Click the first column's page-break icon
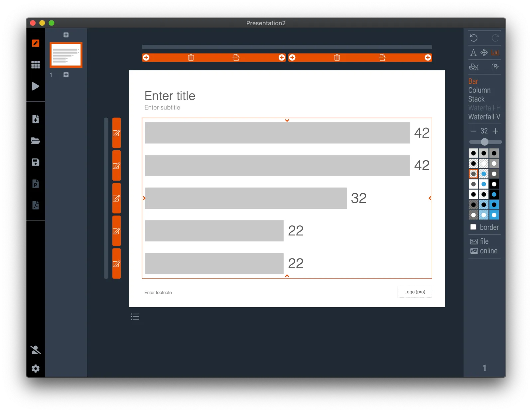The height and width of the screenshot is (412, 532). click(x=236, y=58)
